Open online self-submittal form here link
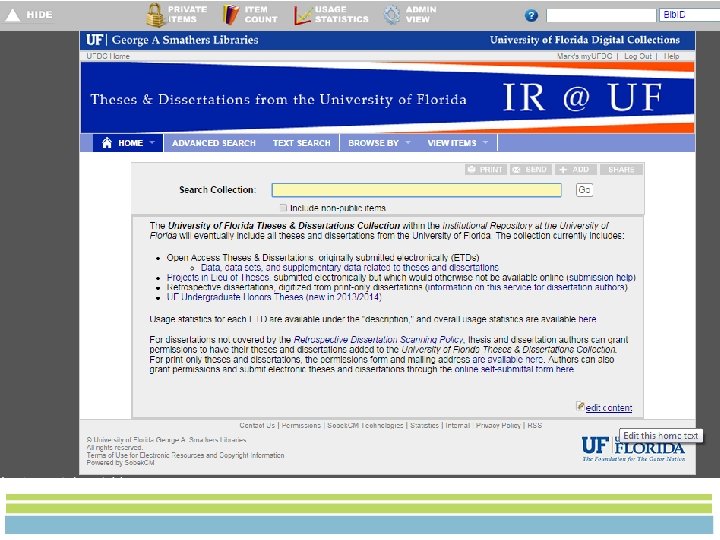 514,369
